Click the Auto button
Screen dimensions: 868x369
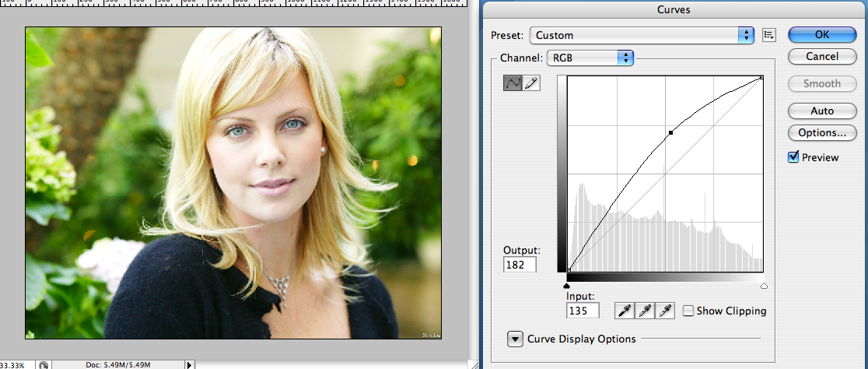pos(822,111)
